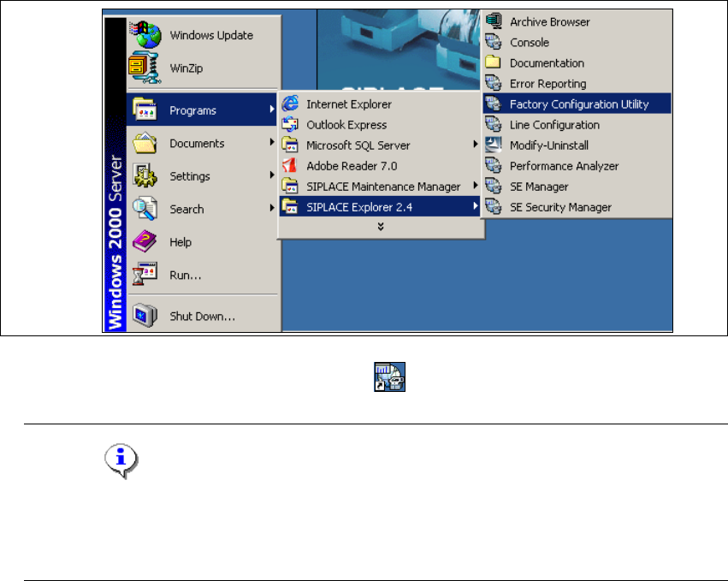Click the Run icon
The image size is (728, 581).
[x=145, y=274]
